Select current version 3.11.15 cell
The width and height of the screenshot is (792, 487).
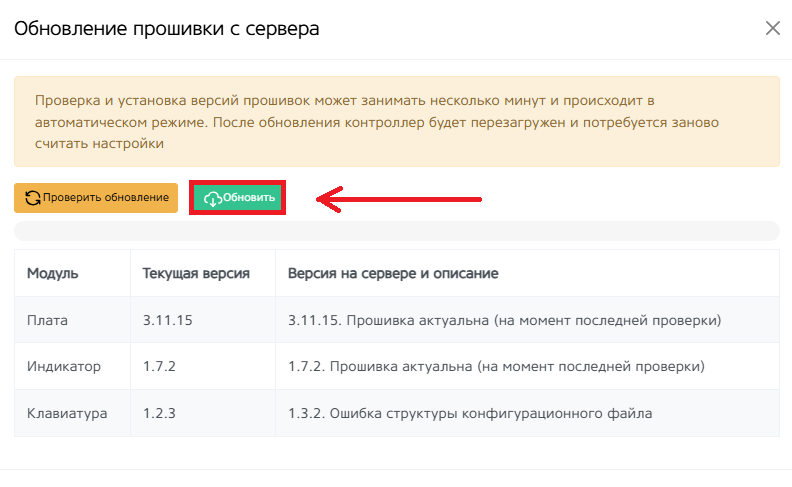[203, 320]
